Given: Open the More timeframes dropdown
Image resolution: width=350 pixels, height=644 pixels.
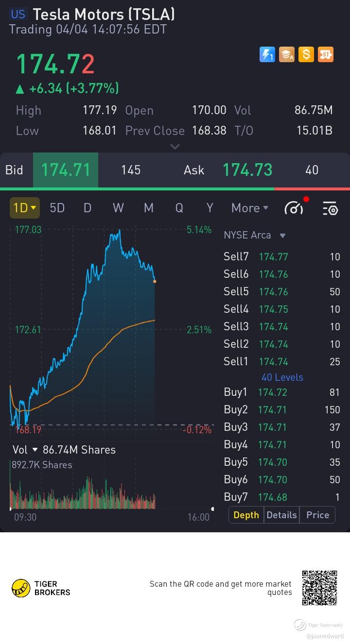Looking at the screenshot, I should click(x=250, y=208).
